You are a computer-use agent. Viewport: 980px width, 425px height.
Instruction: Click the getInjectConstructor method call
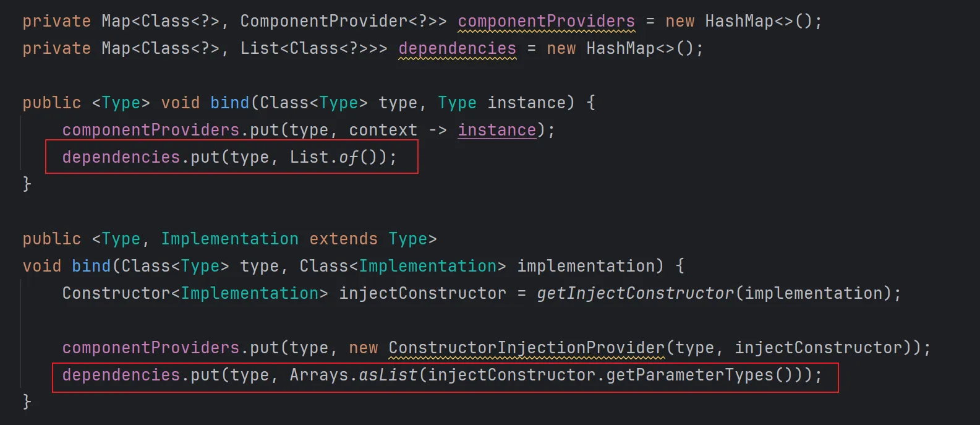click(635, 293)
